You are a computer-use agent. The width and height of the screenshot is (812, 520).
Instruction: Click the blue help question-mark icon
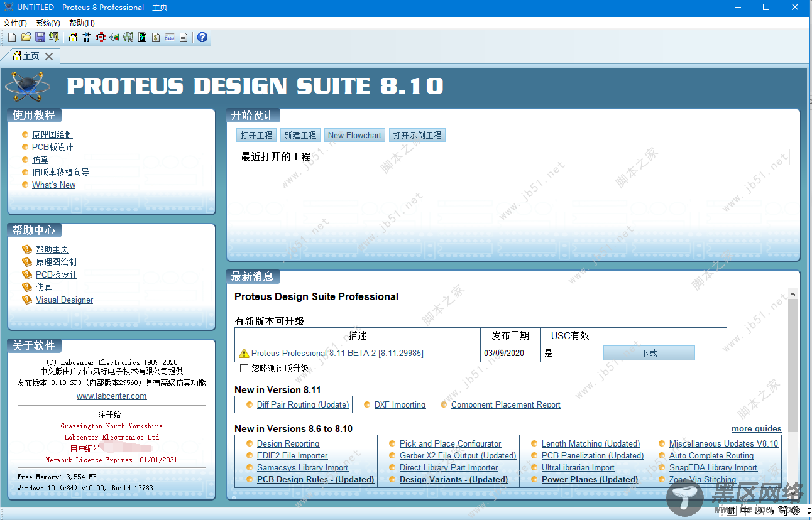click(202, 38)
